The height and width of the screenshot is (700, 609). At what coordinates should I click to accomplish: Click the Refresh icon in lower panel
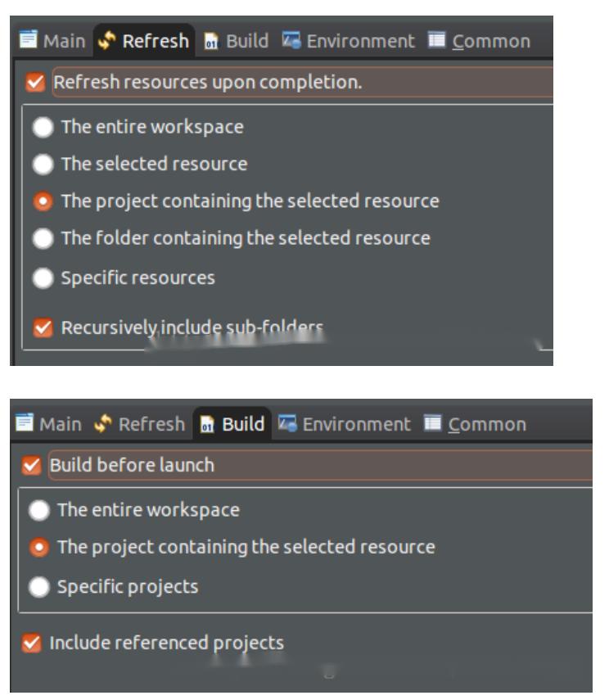point(104,423)
